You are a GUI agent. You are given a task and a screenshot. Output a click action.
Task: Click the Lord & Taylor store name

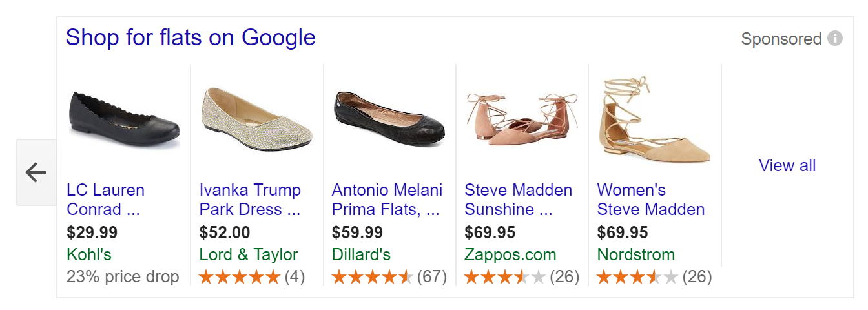coord(249,254)
